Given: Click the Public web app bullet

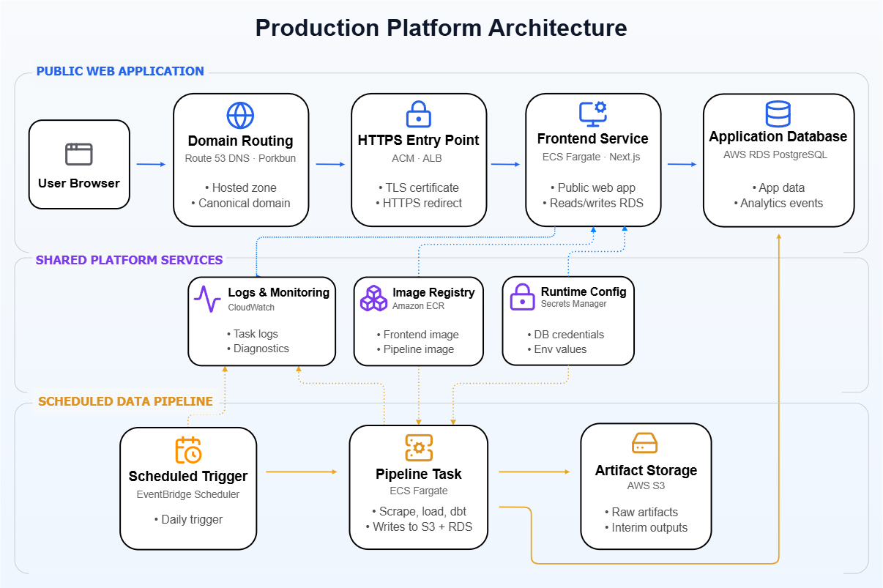Looking at the screenshot, I should pyautogui.click(x=592, y=187).
